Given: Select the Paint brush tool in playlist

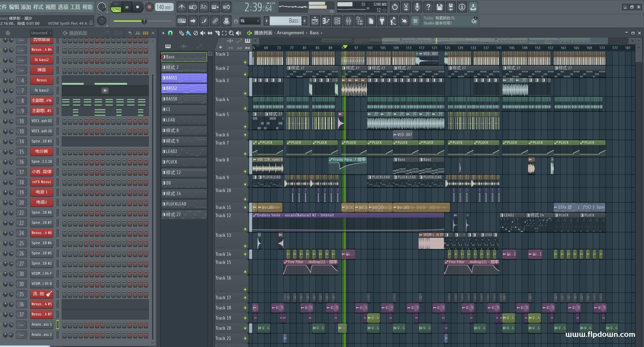Looking at the screenshot, I should 188,33.
